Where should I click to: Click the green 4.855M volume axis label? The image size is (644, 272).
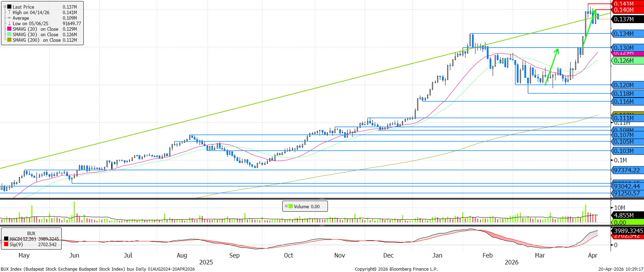pyautogui.click(x=627, y=215)
